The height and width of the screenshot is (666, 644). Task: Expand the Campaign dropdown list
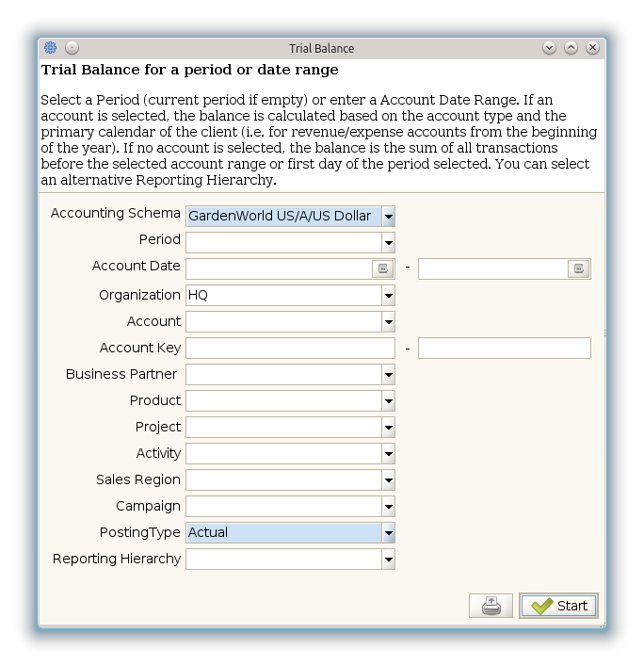pos(388,506)
